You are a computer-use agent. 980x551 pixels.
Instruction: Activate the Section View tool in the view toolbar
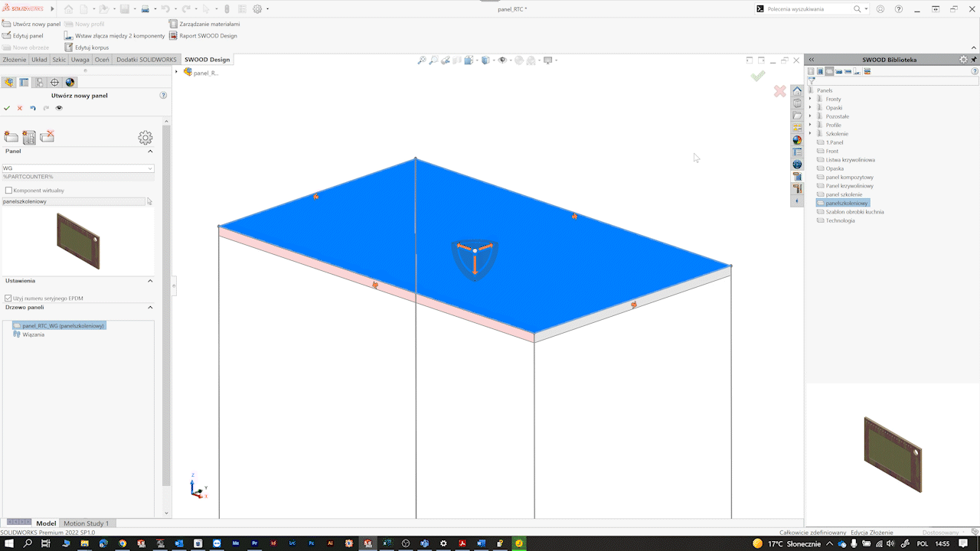pos(455,60)
